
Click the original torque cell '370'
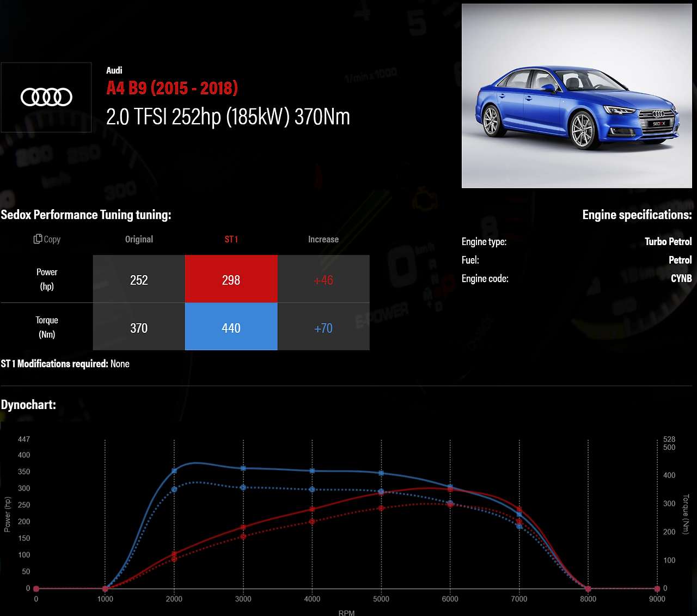[x=139, y=327]
